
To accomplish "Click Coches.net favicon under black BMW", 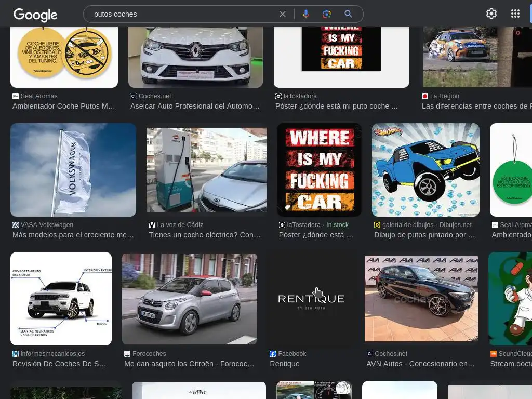I will tap(369, 354).
